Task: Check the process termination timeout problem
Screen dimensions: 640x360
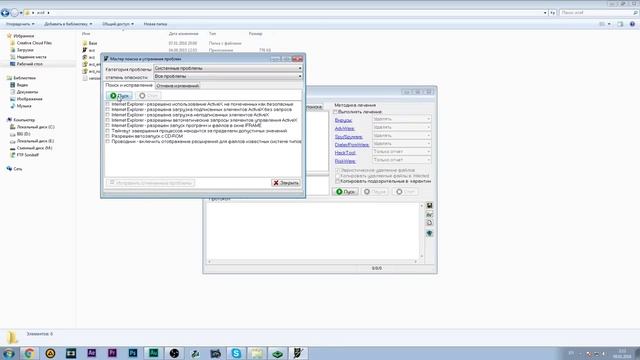Action: tap(108, 131)
